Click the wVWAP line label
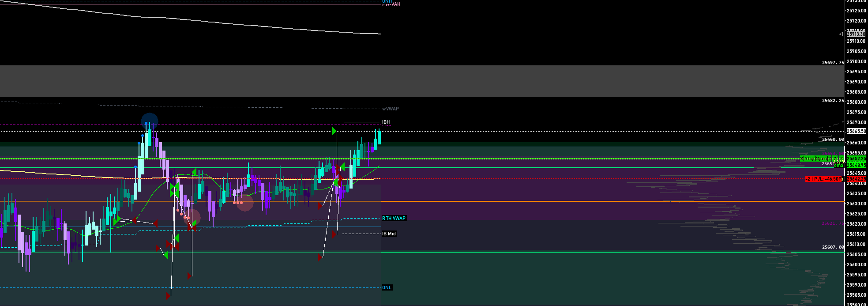The image size is (868, 306). click(x=391, y=109)
